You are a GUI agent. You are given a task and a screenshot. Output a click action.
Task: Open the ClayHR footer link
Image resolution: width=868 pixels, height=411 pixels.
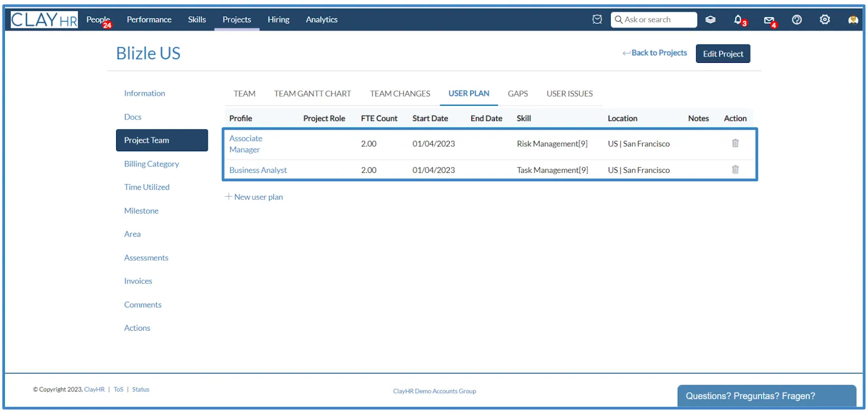tap(94, 389)
